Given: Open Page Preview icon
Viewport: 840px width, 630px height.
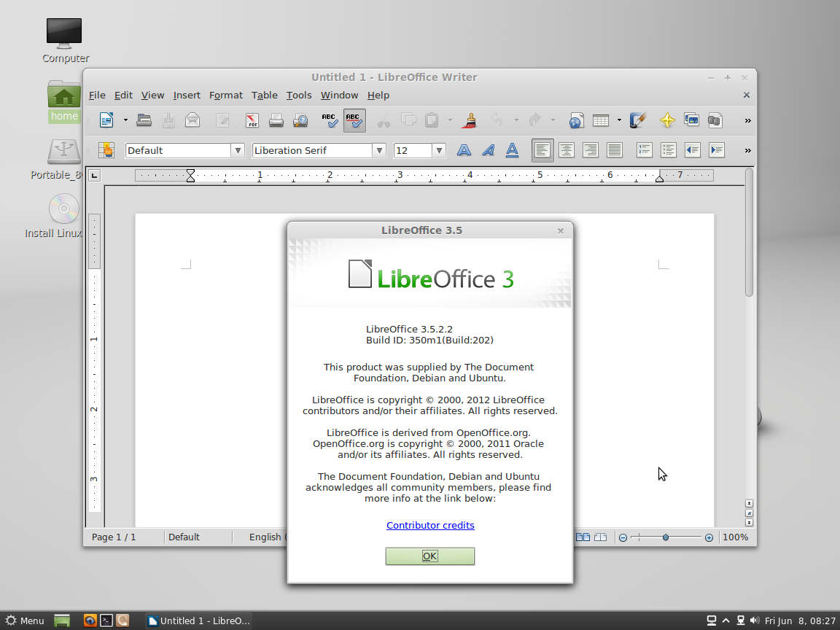Looking at the screenshot, I should tap(300, 120).
